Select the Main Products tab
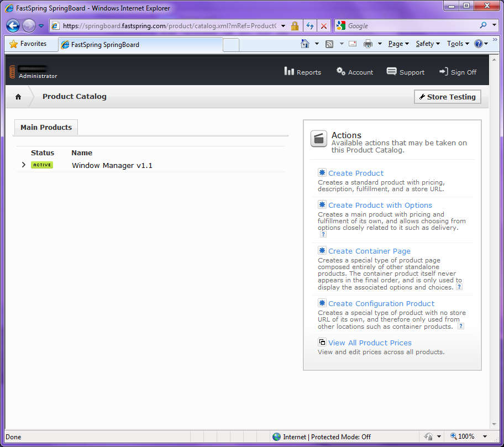This screenshot has width=504, height=447. [46, 127]
